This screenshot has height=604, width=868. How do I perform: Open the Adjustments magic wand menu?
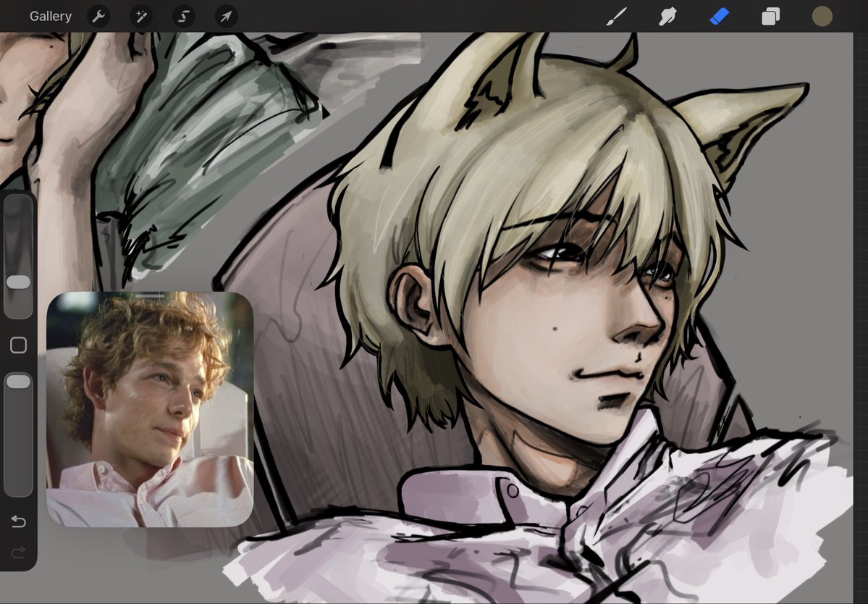coord(141,17)
